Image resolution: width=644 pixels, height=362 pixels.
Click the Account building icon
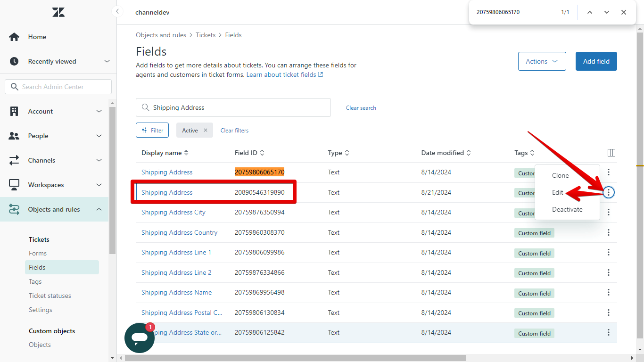(14, 111)
